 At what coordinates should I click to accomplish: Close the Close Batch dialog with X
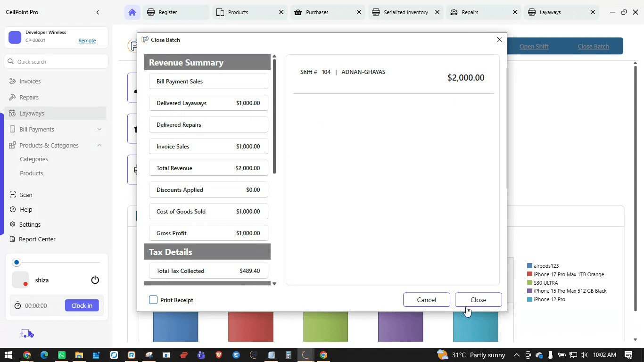pos(500,40)
